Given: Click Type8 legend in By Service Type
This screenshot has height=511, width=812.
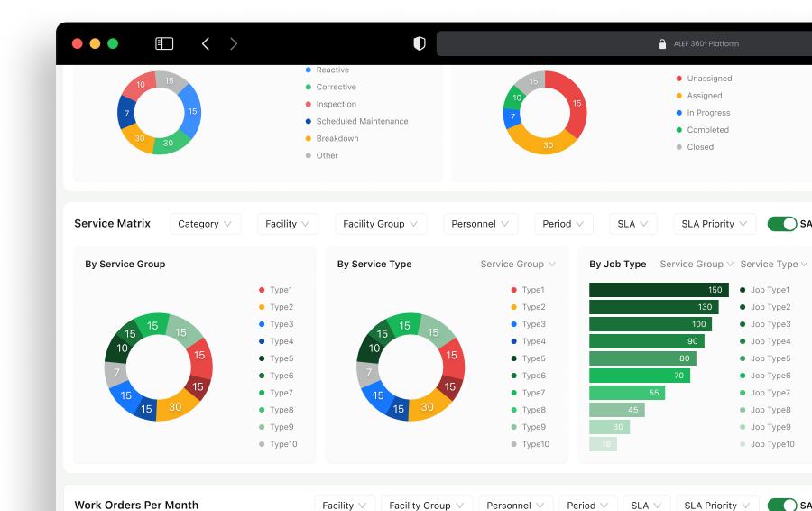Looking at the screenshot, I should pyautogui.click(x=528, y=410).
